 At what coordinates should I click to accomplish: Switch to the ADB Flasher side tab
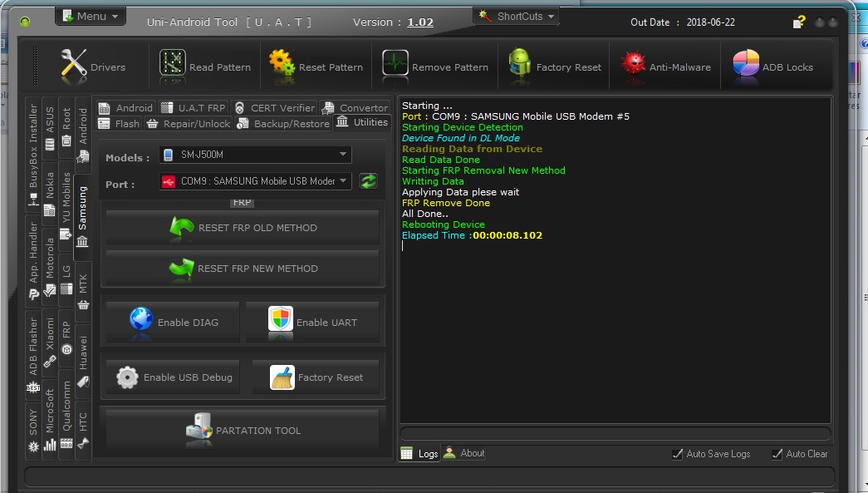pos(33,354)
